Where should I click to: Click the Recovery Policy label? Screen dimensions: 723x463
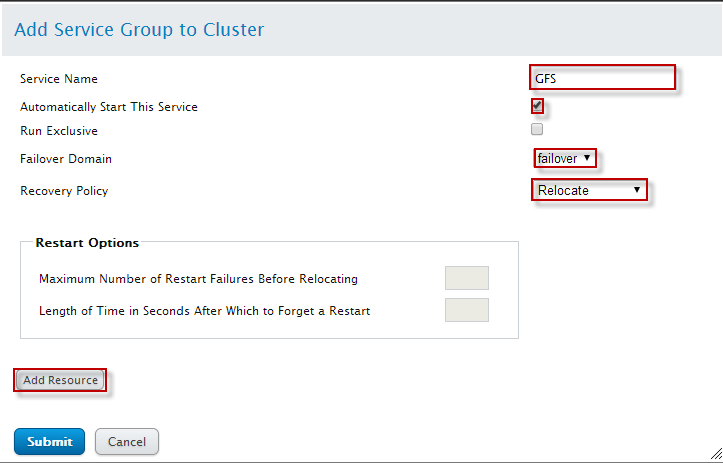(64, 191)
